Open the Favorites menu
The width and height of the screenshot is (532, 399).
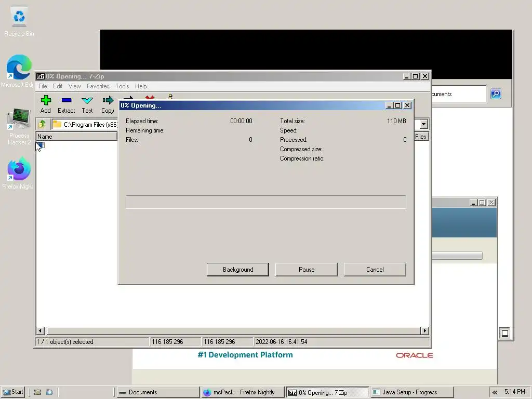(98, 86)
